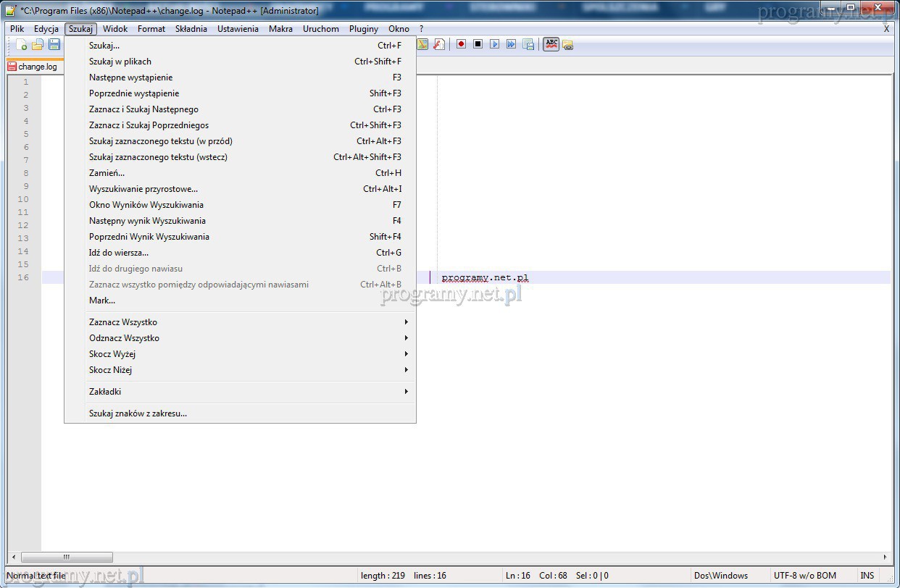Start macro recording with the red dot

point(461,44)
